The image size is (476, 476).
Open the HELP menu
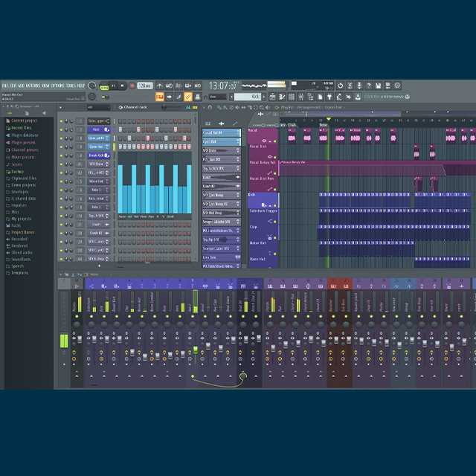click(80, 85)
